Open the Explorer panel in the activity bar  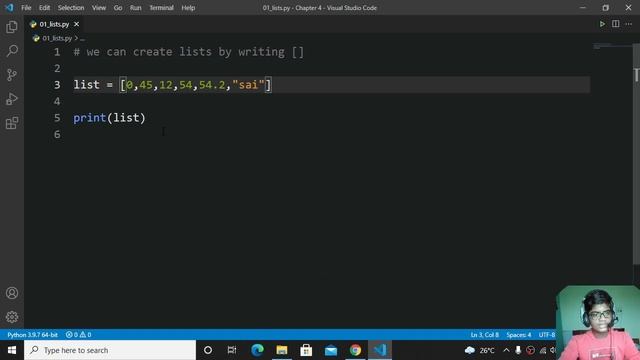pos(12,27)
